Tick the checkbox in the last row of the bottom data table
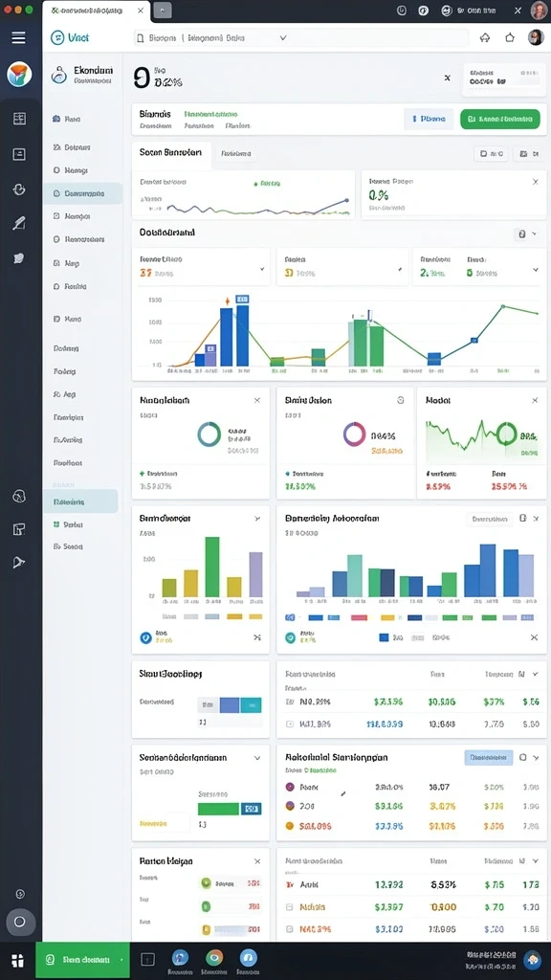Viewport: 551px width, 980px height. tap(289, 928)
